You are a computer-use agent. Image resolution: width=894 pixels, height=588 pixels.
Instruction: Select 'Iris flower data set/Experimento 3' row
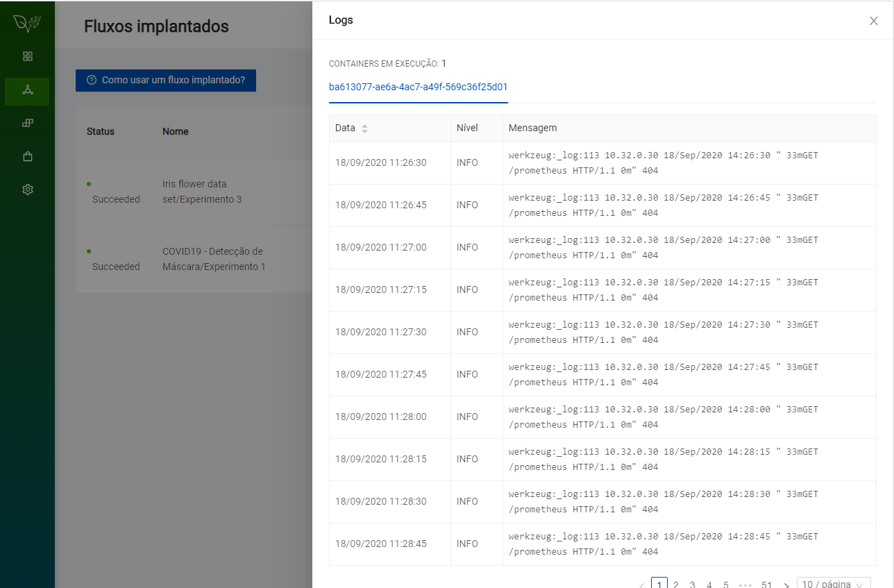194,192
